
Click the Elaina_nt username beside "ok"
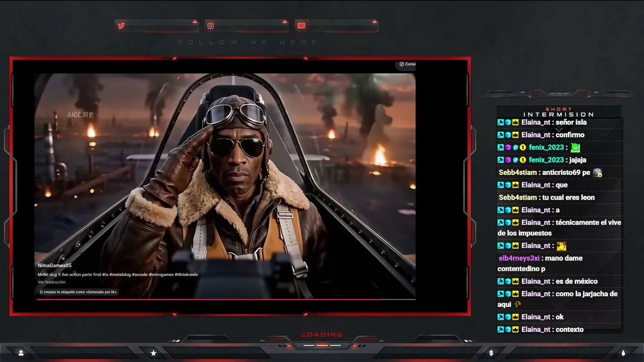(x=536, y=317)
